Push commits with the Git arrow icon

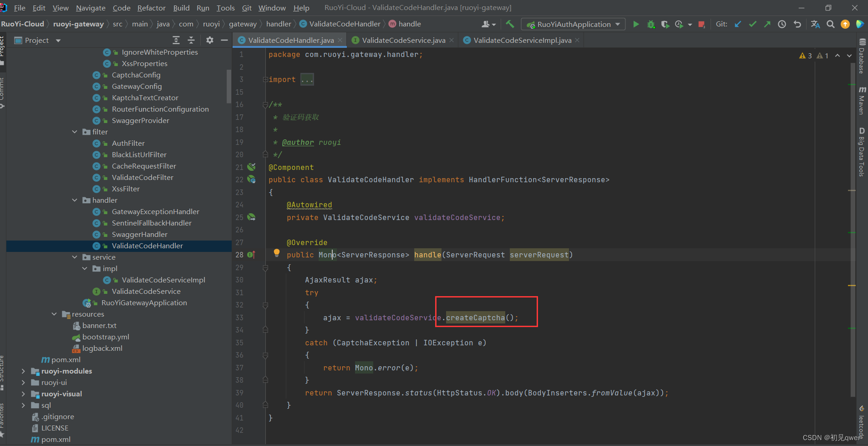point(767,24)
